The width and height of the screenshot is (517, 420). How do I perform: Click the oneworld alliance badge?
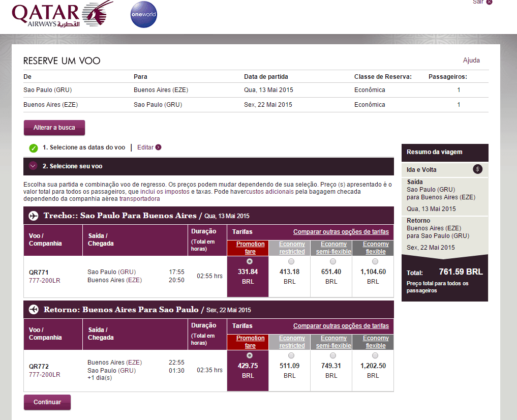pos(143,15)
